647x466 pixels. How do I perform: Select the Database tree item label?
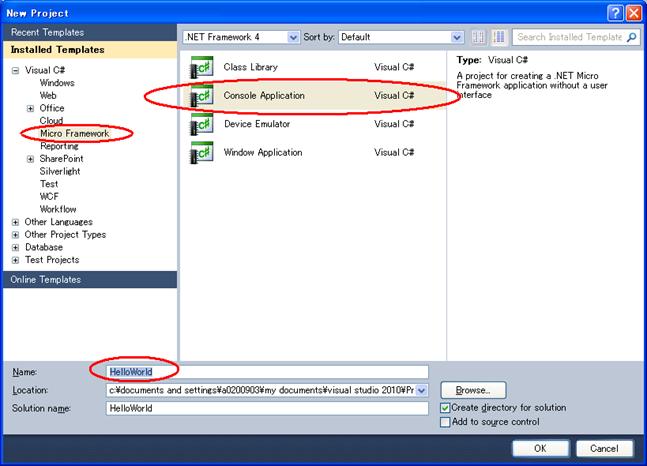click(44, 247)
